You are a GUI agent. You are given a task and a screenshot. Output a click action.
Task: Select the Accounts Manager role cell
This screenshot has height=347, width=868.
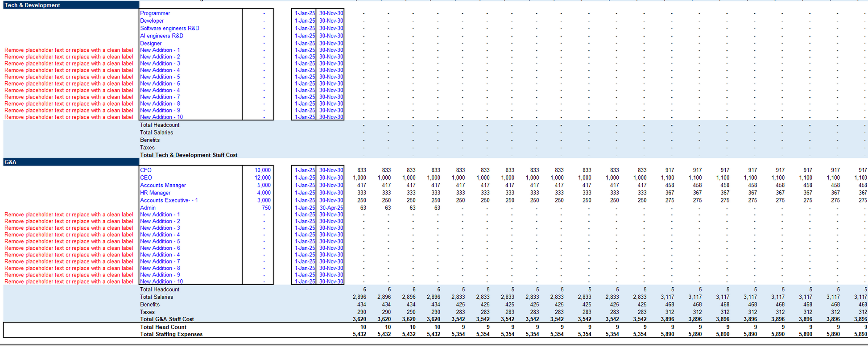pos(163,186)
